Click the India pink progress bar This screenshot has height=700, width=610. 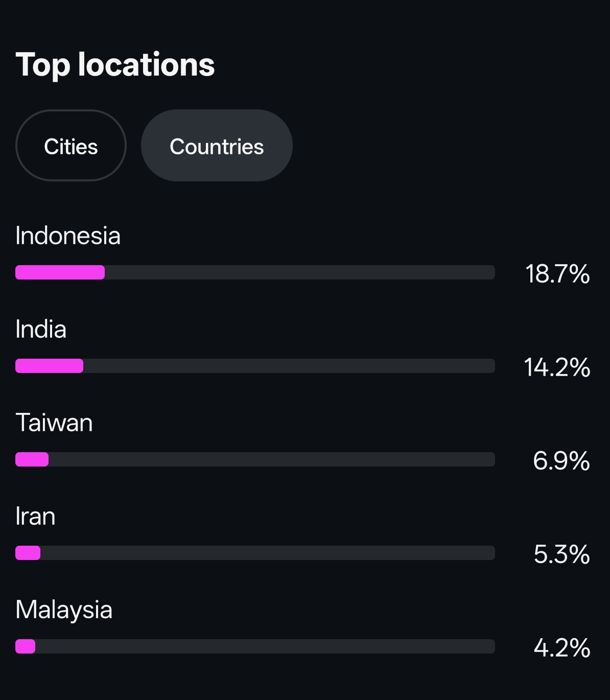point(49,366)
